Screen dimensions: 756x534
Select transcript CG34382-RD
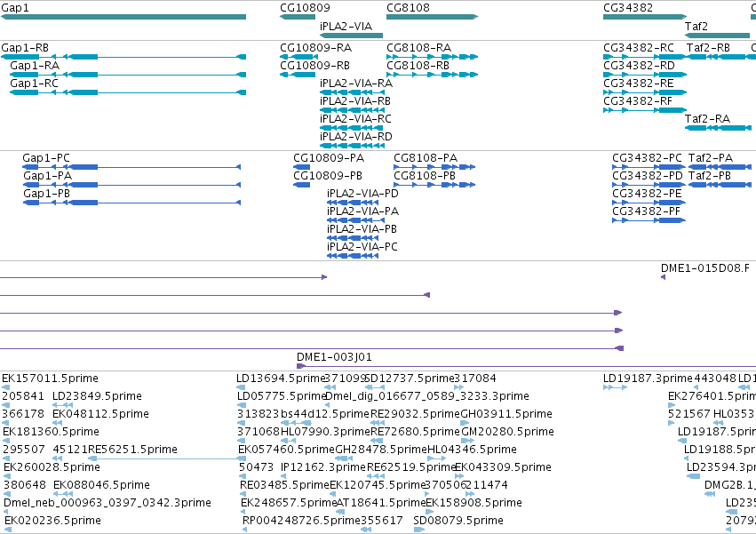pyautogui.click(x=645, y=75)
